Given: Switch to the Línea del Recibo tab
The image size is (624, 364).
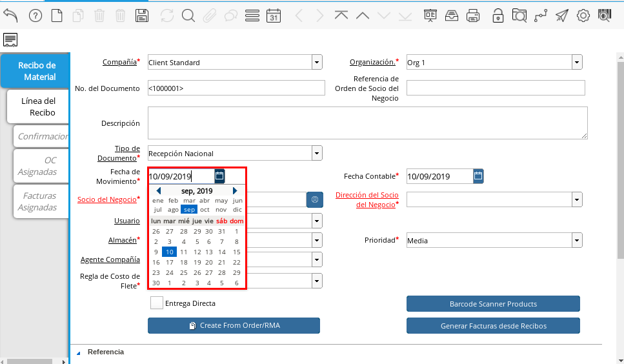Looking at the screenshot, I should click(x=38, y=106).
